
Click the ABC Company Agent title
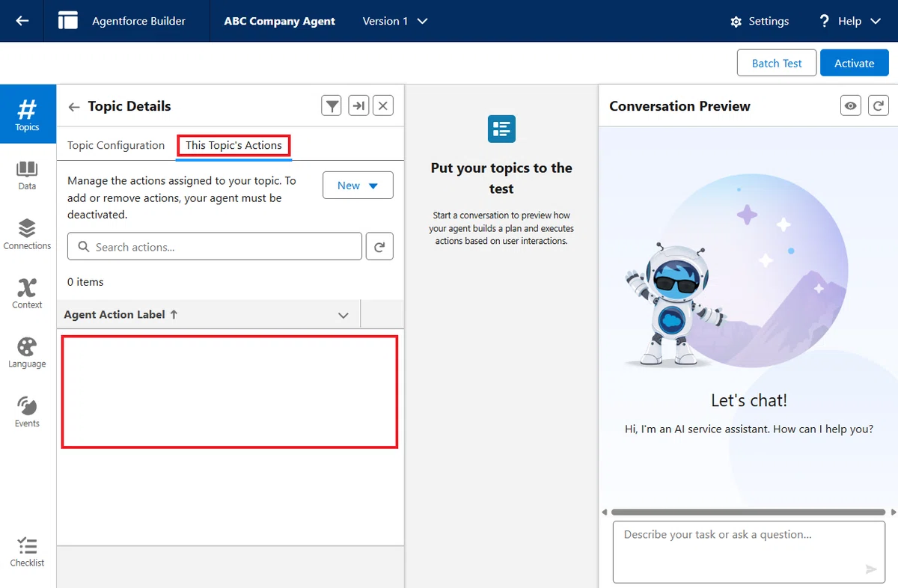tap(280, 21)
